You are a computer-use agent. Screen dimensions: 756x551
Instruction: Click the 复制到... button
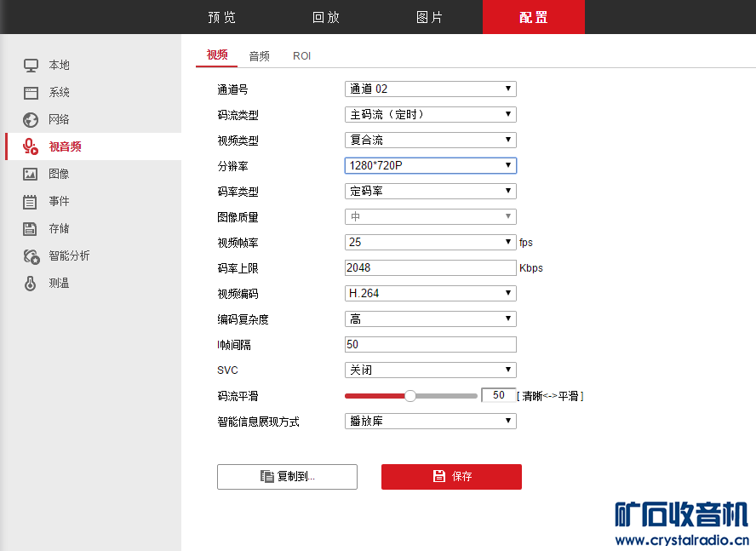click(288, 477)
